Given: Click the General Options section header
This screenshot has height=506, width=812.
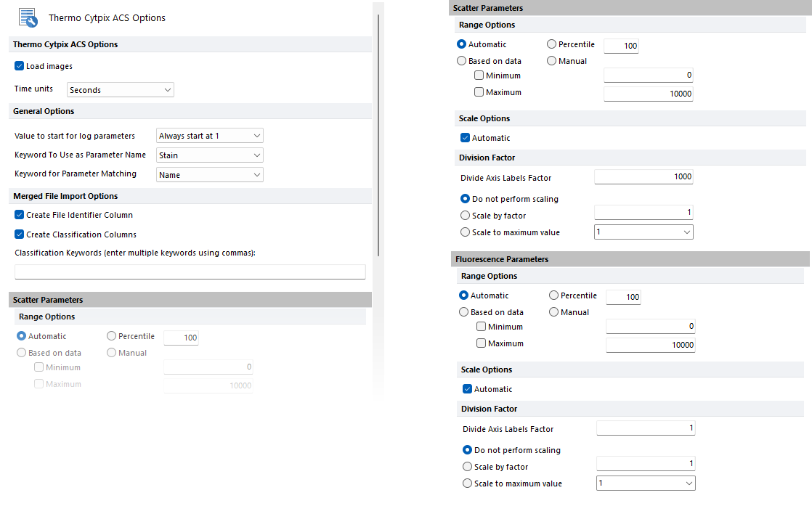Looking at the screenshot, I should pyautogui.click(x=190, y=111).
